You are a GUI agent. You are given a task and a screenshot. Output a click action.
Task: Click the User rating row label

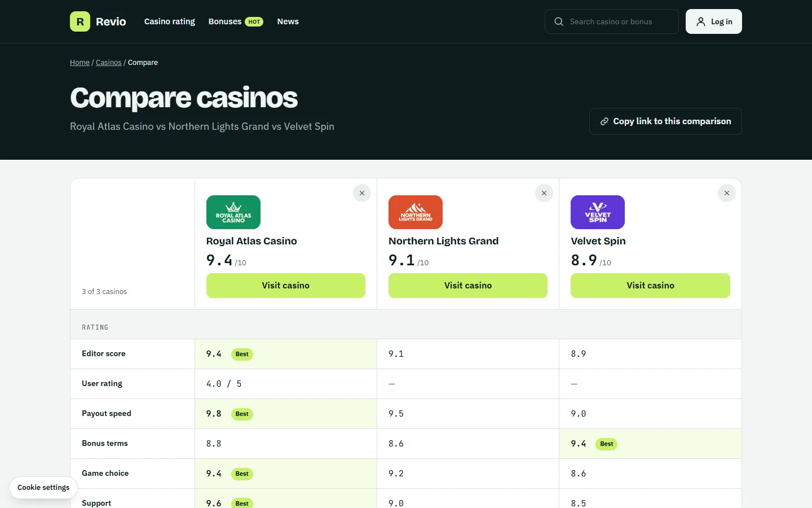[x=102, y=384]
